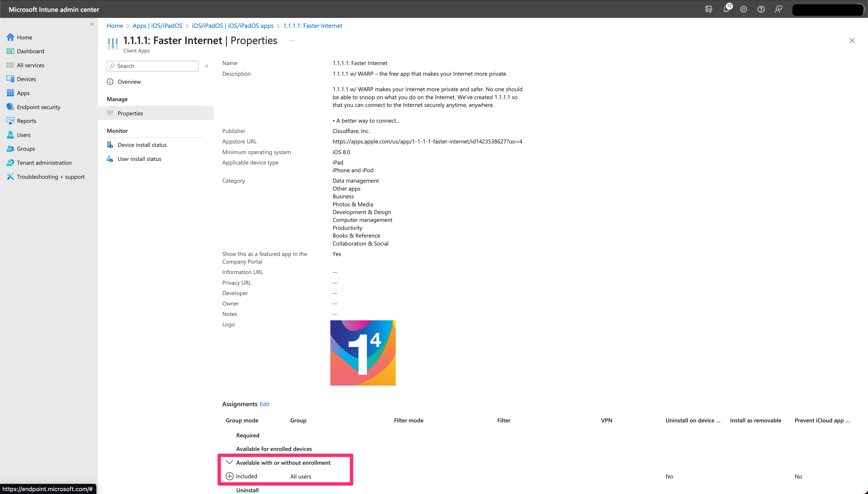868x494 pixels.
Task: Click the Endpoint security shield icon
Action: (x=10, y=107)
